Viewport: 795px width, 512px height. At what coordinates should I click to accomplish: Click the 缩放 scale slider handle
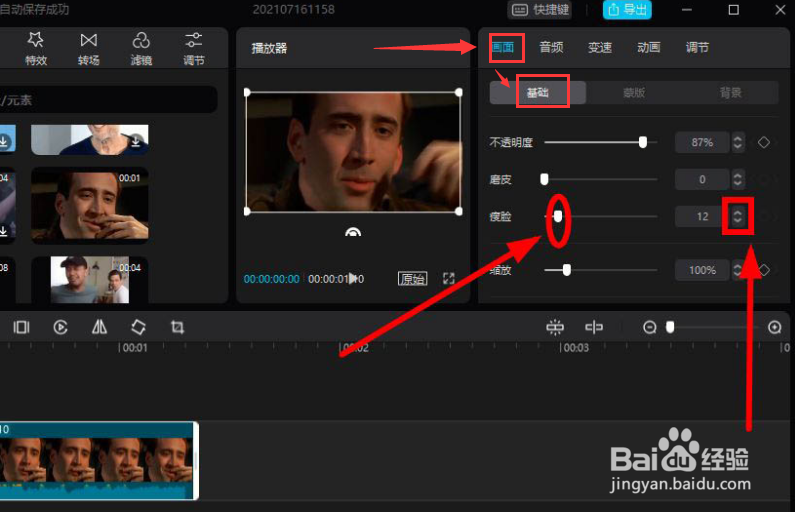(x=567, y=270)
